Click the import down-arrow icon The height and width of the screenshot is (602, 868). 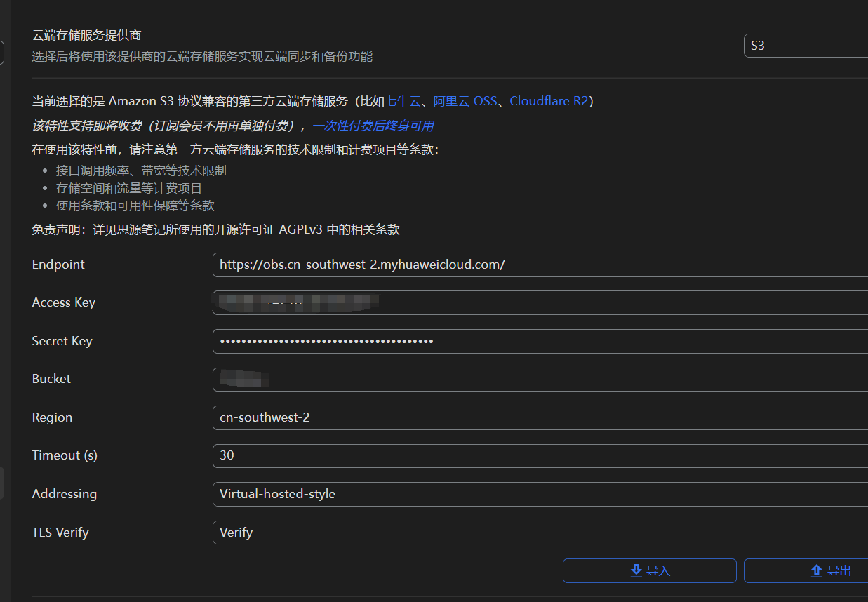pos(636,570)
